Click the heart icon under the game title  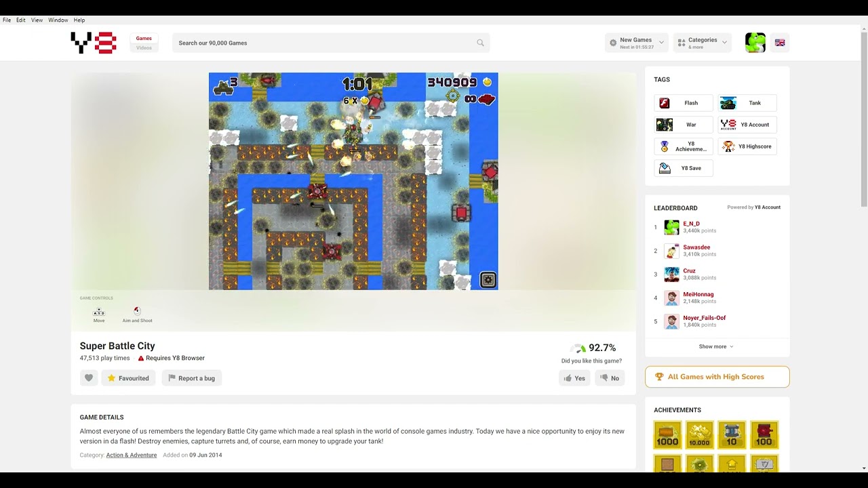coord(89,378)
